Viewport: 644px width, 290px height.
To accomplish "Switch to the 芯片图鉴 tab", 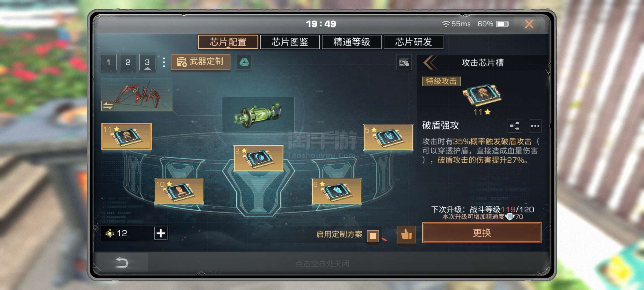I will click(290, 42).
